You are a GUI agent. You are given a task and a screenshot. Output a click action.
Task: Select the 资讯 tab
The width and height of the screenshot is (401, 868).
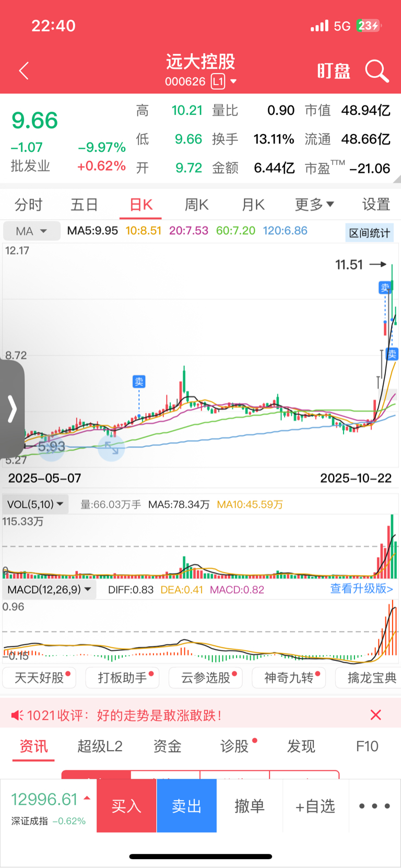click(x=33, y=746)
